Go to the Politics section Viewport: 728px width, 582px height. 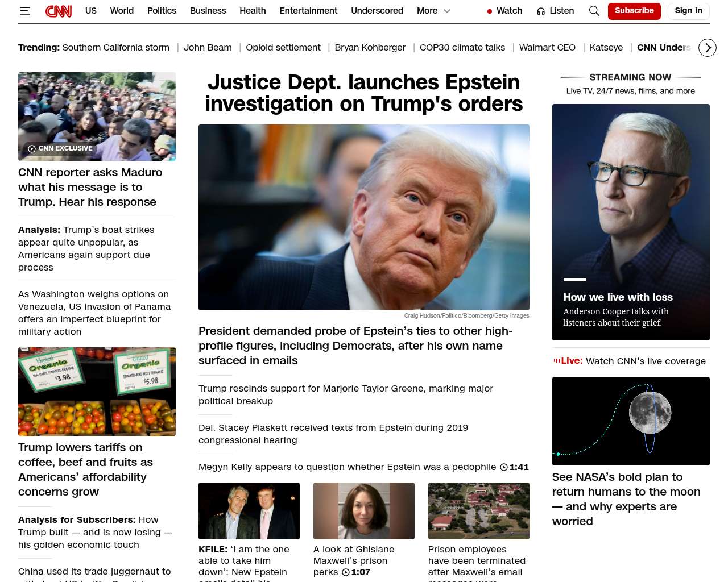tap(162, 11)
